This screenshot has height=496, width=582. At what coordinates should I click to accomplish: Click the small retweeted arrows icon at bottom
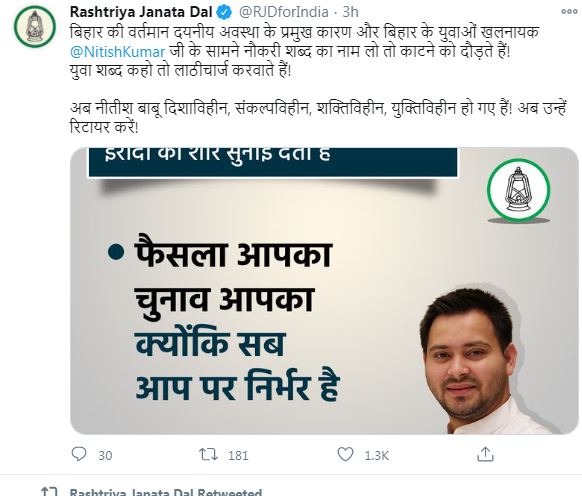point(49,492)
